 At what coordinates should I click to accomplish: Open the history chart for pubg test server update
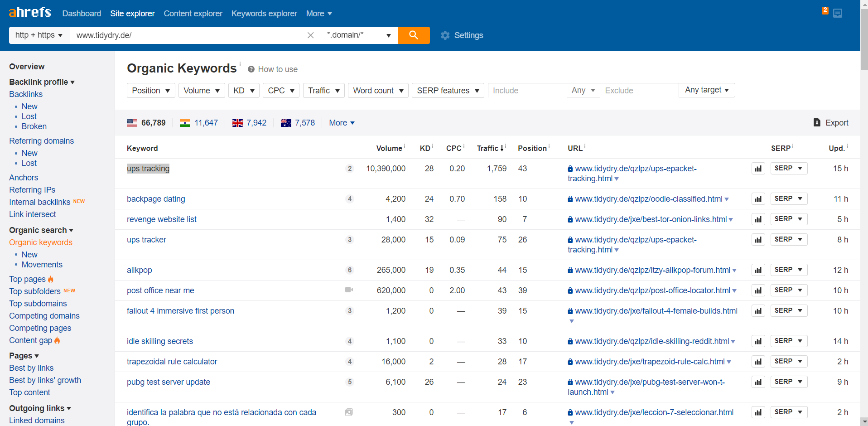tap(758, 382)
